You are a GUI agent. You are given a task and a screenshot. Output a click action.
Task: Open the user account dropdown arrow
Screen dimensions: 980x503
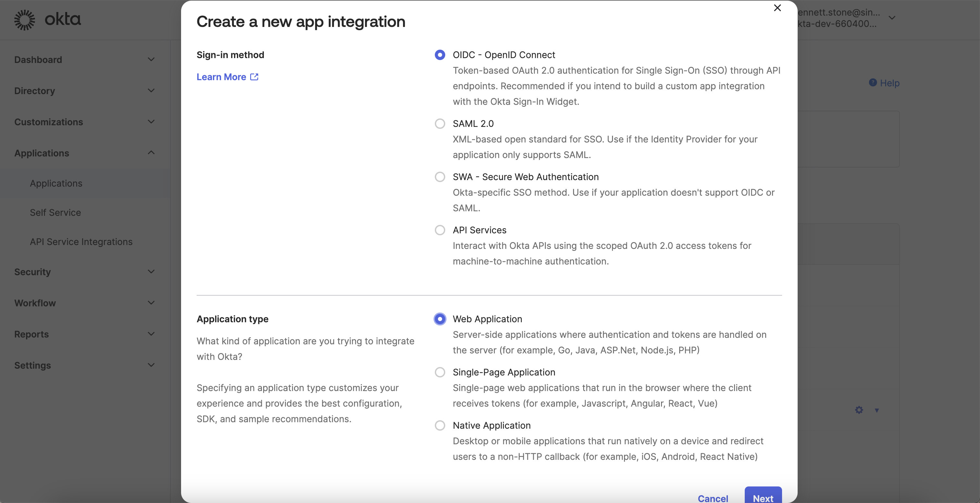coord(892,18)
